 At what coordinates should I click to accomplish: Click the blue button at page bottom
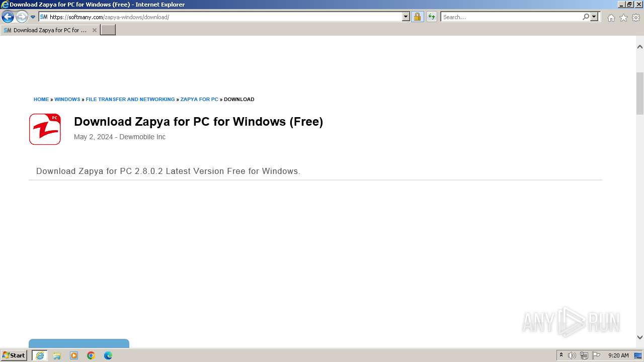(x=79, y=343)
